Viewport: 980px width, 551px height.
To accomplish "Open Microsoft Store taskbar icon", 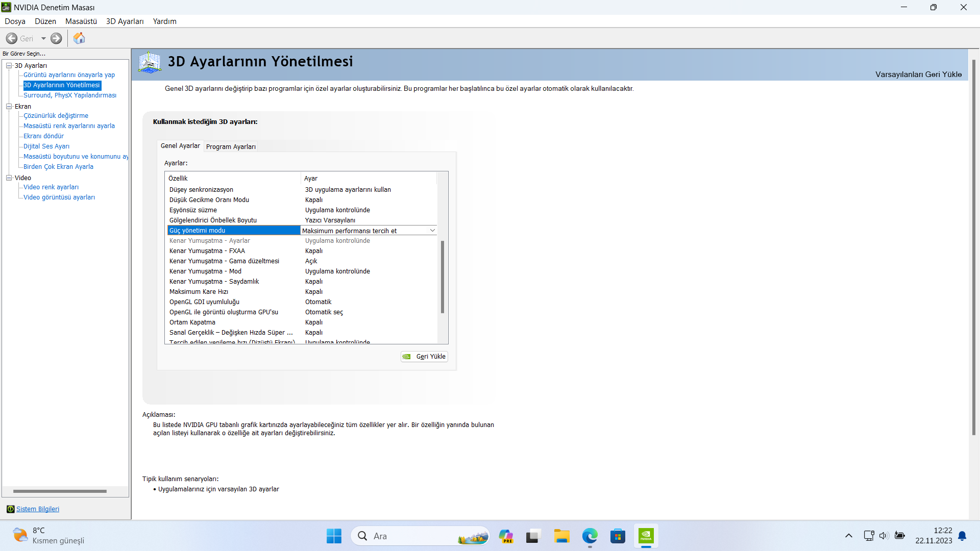I will click(618, 536).
